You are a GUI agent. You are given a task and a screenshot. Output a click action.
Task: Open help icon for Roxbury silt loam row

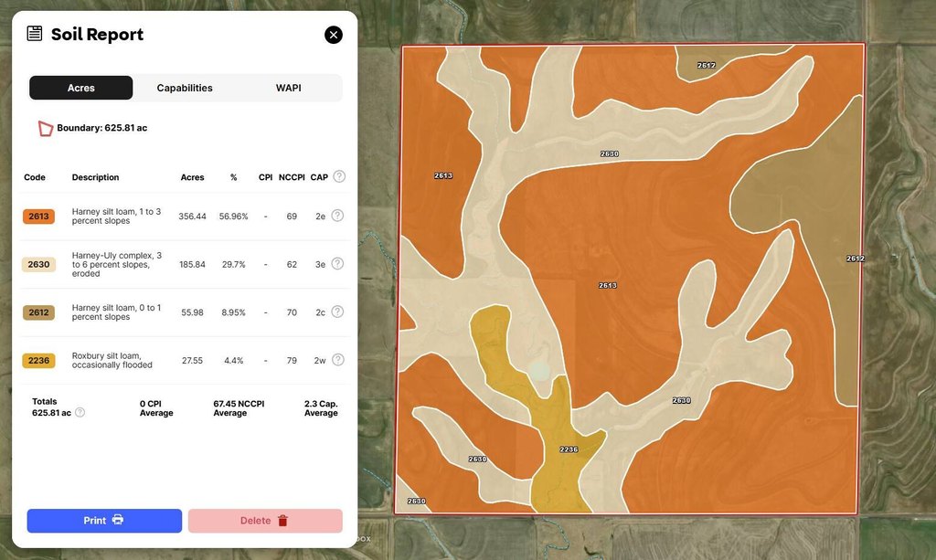coord(337,360)
